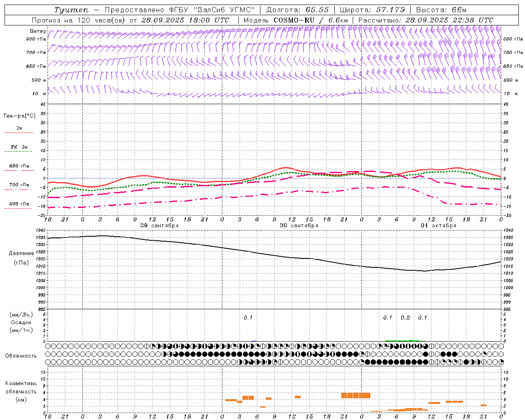Image resolution: width=525 pixels, height=420 pixels.
Task: Click the Широта: 57.179 value
Action: [372, 10]
